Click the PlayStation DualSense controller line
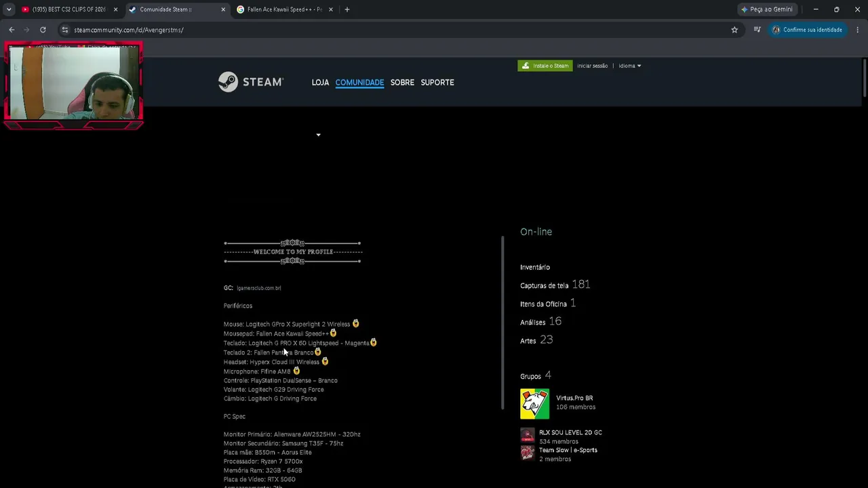Viewport: 868px width, 488px height. click(x=281, y=380)
